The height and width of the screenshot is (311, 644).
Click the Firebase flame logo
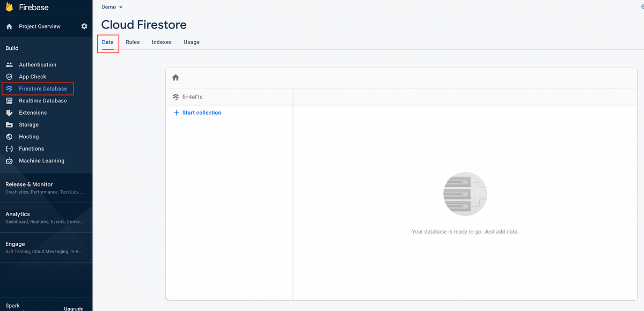pos(8,7)
